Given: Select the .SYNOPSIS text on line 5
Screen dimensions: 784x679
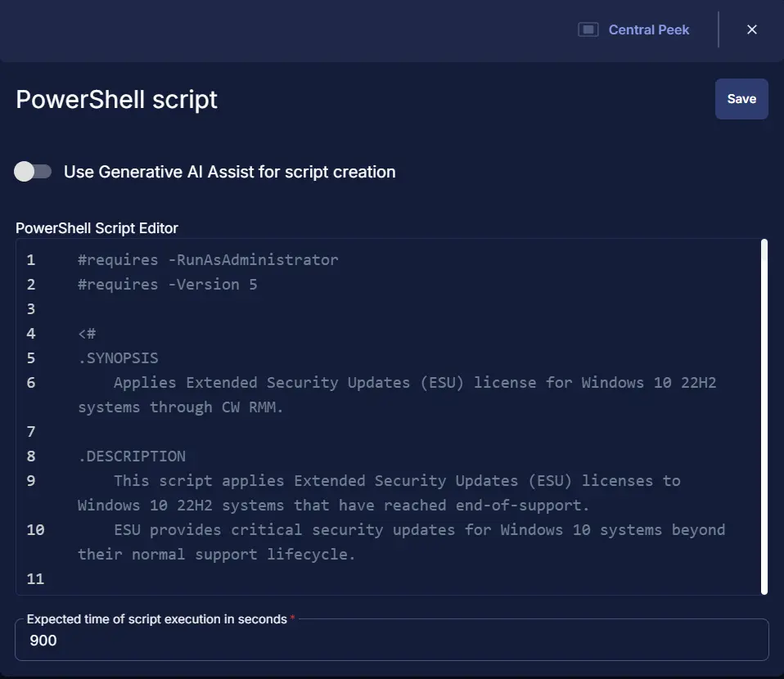Looking at the screenshot, I should pyautogui.click(x=118, y=357).
